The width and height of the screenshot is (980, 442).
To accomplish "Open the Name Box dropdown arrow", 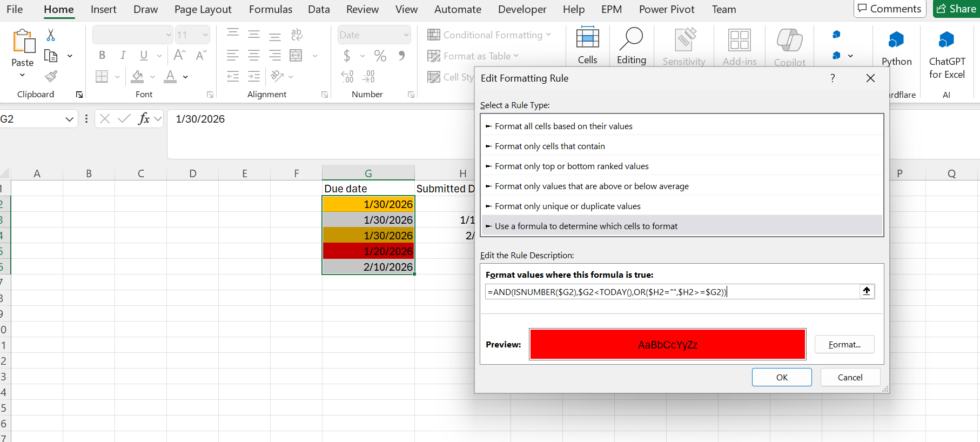I will 69,119.
